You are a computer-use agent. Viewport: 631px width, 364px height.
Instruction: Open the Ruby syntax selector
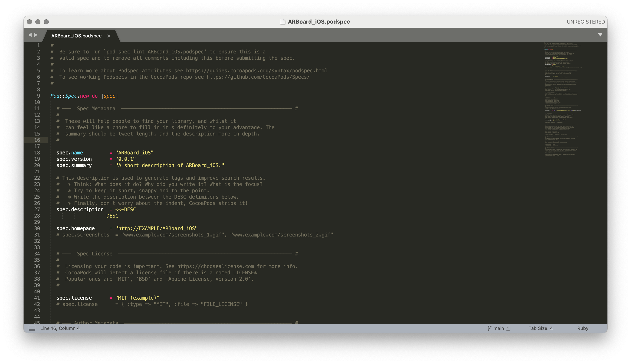pos(583,328)
